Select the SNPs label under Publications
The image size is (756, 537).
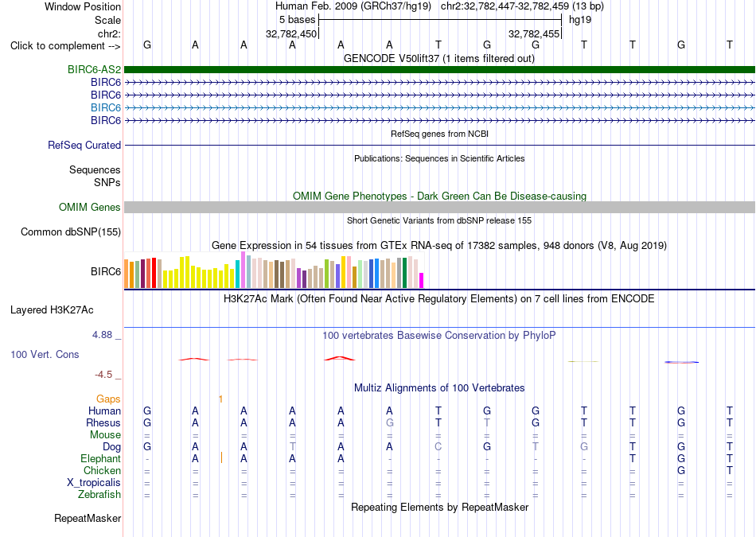tap(107, 183)
